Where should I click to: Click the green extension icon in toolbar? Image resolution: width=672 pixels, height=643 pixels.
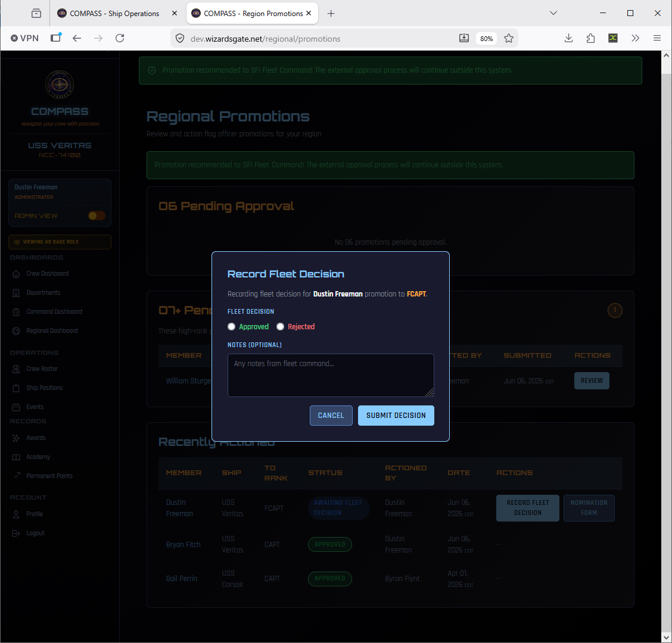(x=613, y=38)
